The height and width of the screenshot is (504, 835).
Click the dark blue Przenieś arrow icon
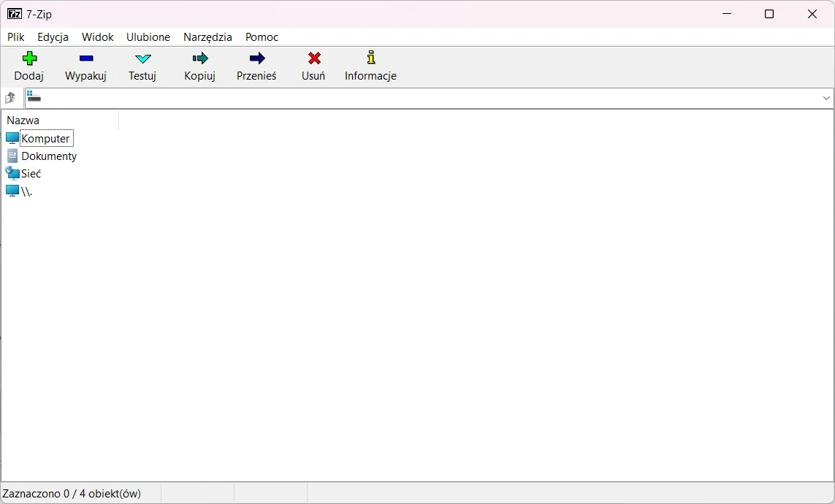pyautogui.click(x=256, y=58)
